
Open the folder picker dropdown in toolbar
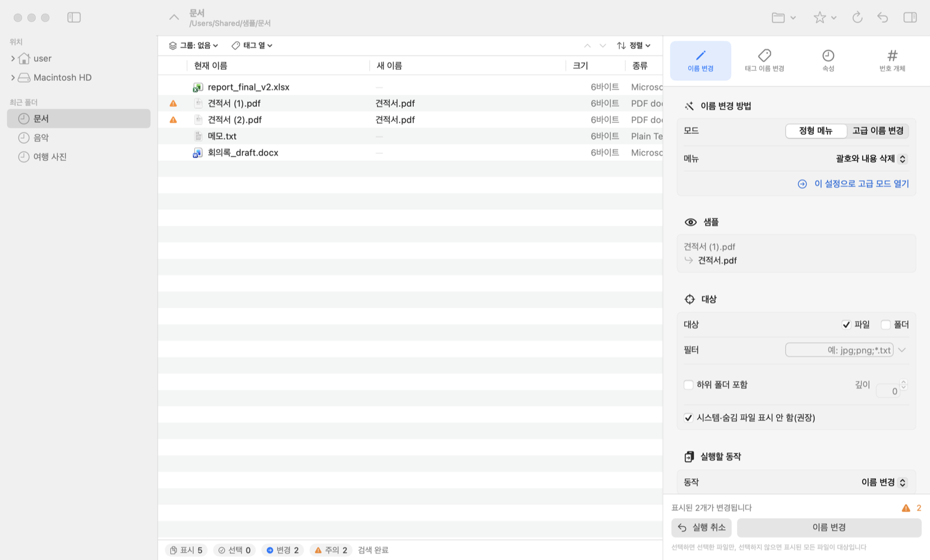(x=784, y=17)
